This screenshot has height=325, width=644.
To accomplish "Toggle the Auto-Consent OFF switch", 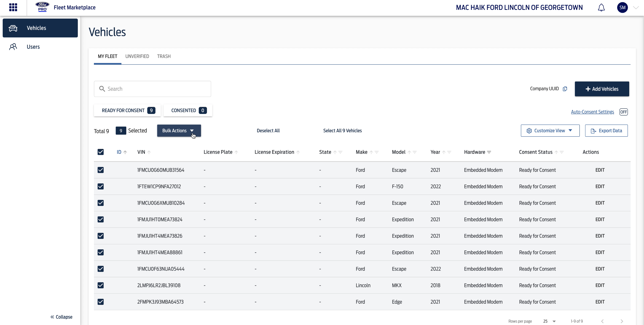I will click(x=623, y=112).
